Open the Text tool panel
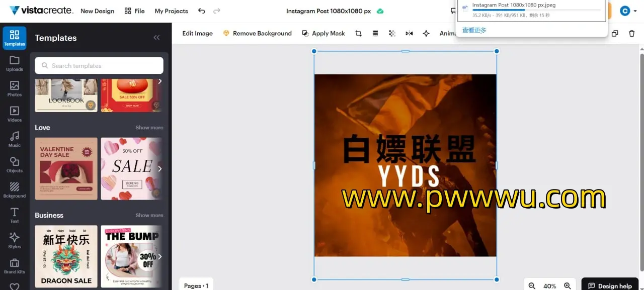The width and height of the screenshot is (644, 290). pos(15,215)
